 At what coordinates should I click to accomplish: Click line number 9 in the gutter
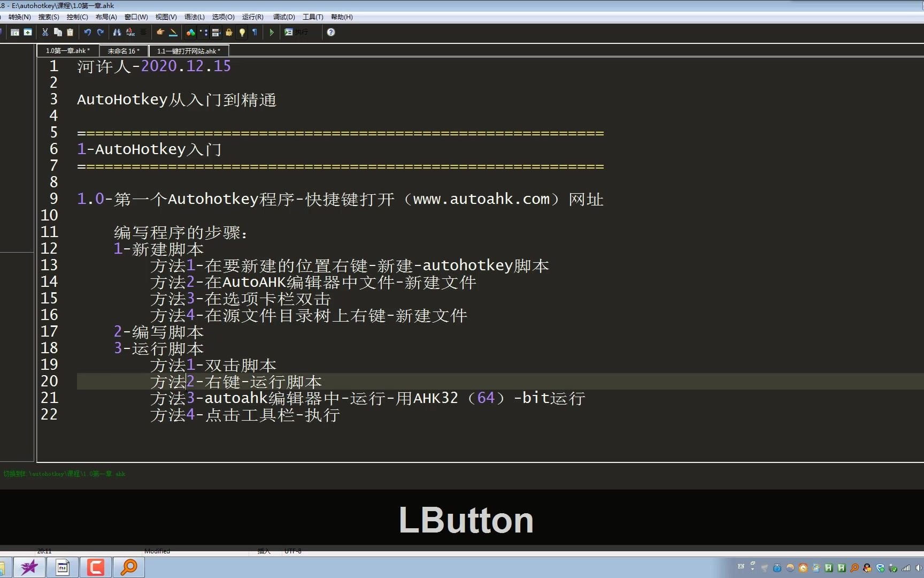(x=53, y=199)
